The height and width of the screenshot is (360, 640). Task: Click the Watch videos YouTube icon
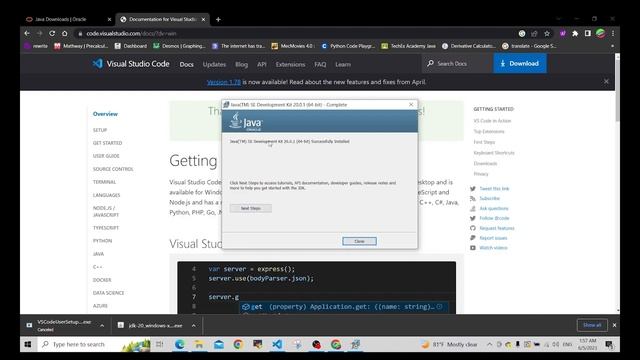point(473,248)
